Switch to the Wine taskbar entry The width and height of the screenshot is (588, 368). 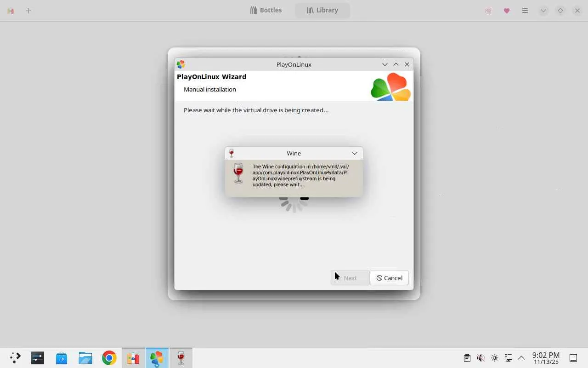click(x=181, y=358)
